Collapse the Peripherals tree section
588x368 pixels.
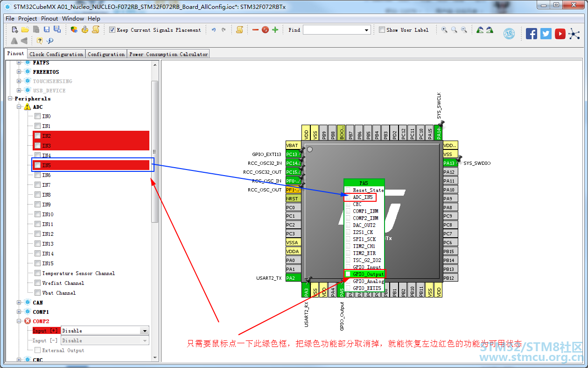[x=10, y=99]
